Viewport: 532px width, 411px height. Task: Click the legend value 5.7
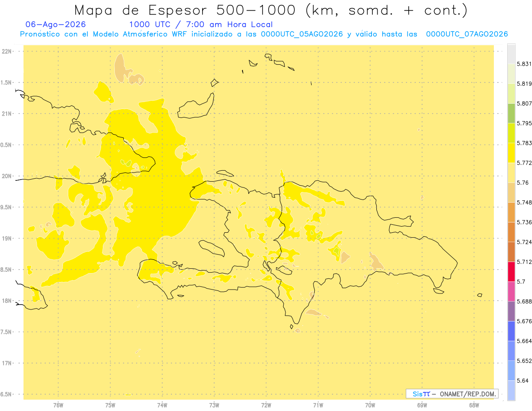coord(521,282)
